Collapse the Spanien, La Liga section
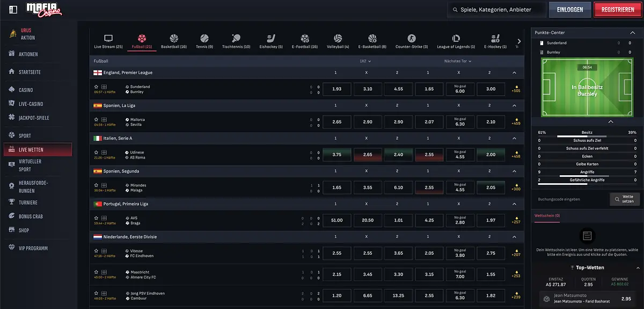644x309 pixels. click(514, 105)
